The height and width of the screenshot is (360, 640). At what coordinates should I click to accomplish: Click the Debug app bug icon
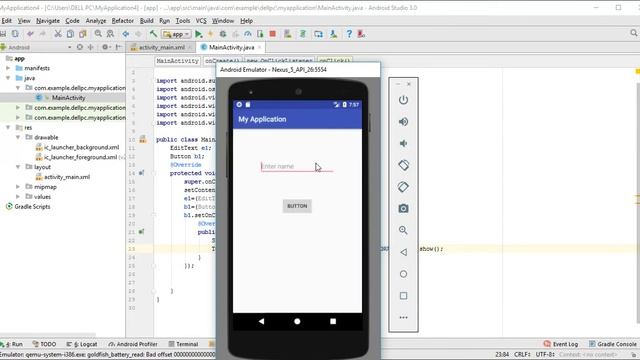(223, 34)
